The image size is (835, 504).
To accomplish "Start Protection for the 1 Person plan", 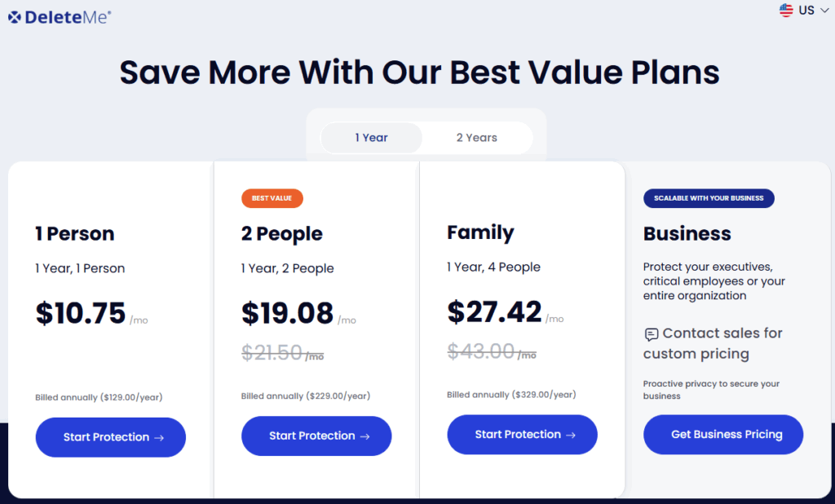I will coord(110,437).
